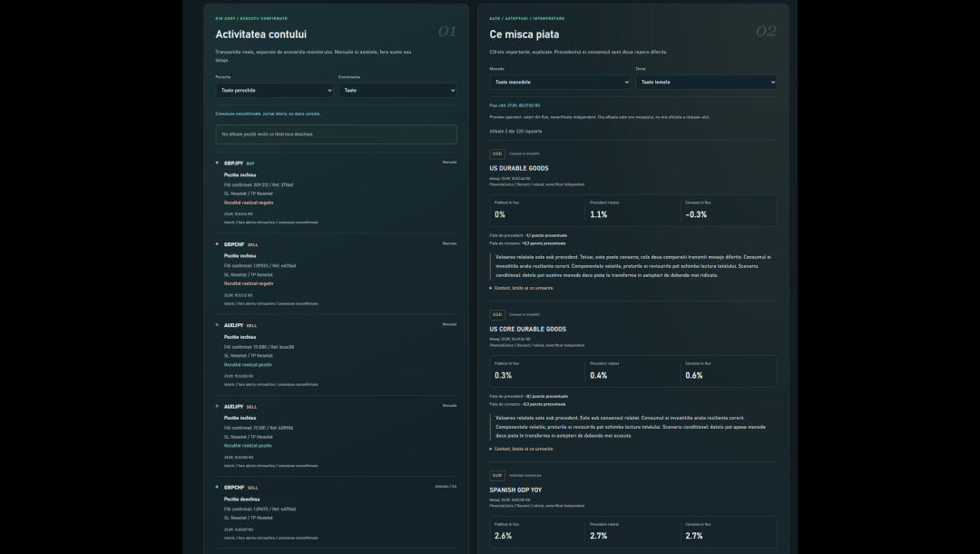Image resolution: width=980 pixels, height=554 pixels.
Task: Click the -0.3% consensus value
Action: [x=696, y=214]
